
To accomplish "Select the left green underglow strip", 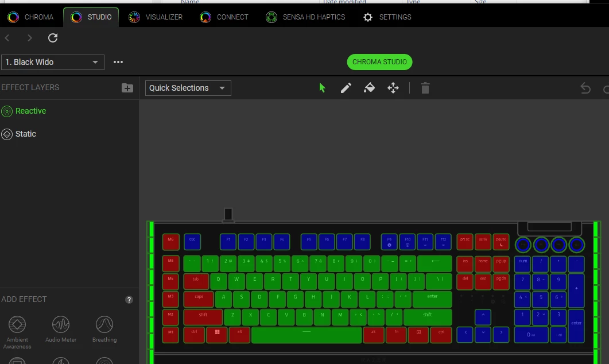I will tap(152, 292).
